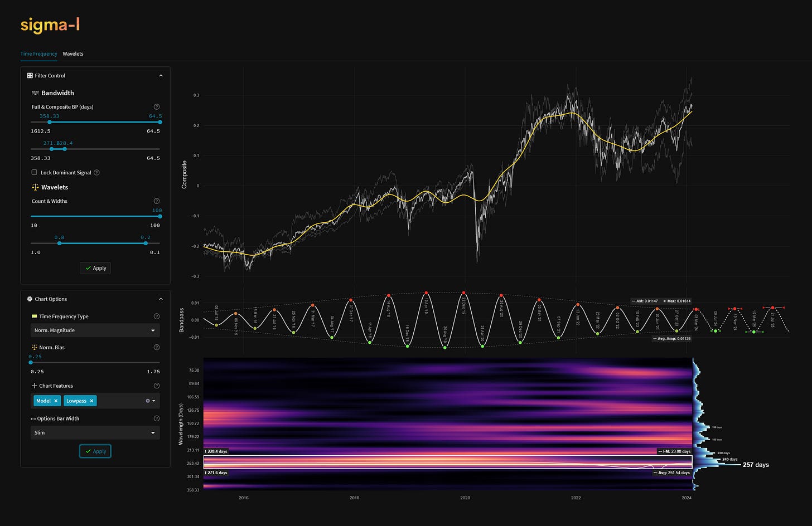Expand the Chart Features dropdown arrow
This screenshot has height=526, width=812.
pyautogui.click(x=154, y=401)
